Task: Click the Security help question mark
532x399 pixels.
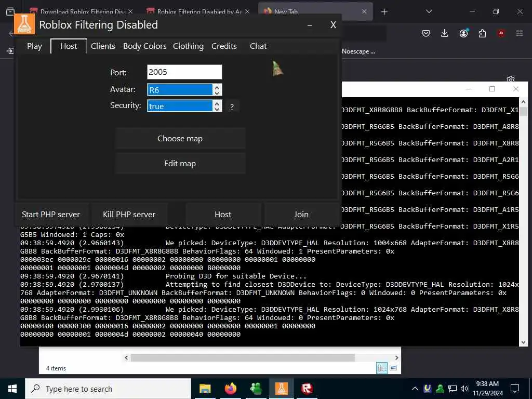Action: 232,107
